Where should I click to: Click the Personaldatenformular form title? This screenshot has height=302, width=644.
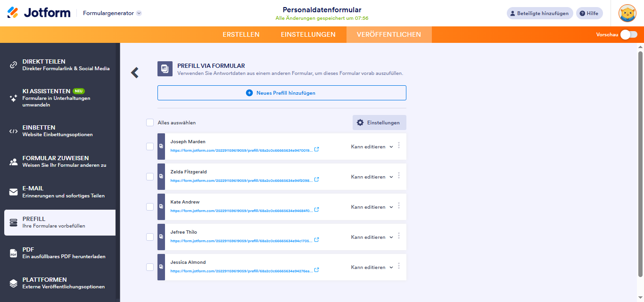point(322,10)
